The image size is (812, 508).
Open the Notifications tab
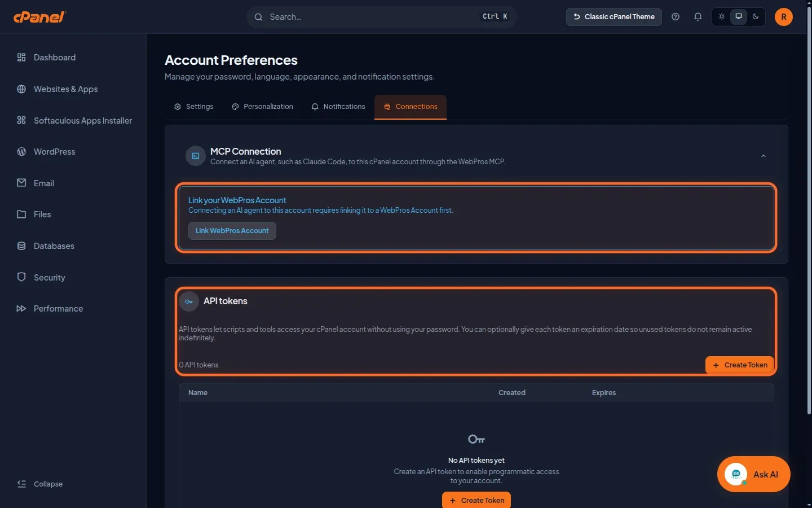pos(338,107)
